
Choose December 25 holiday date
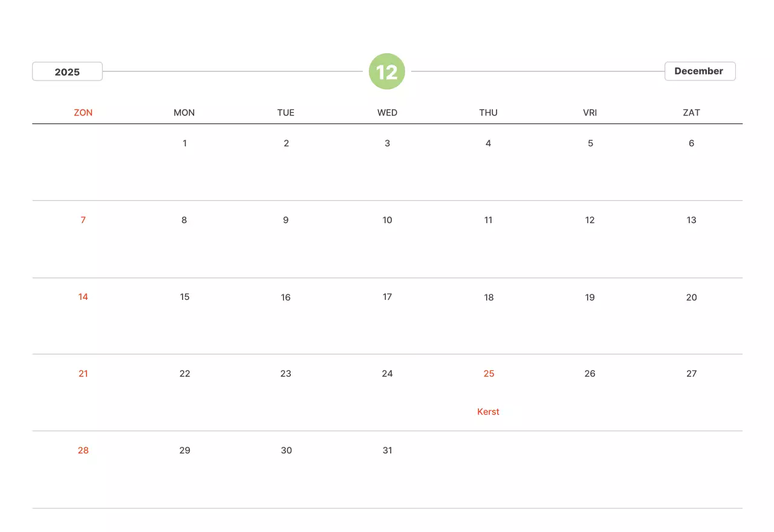(x=489, y=374)
